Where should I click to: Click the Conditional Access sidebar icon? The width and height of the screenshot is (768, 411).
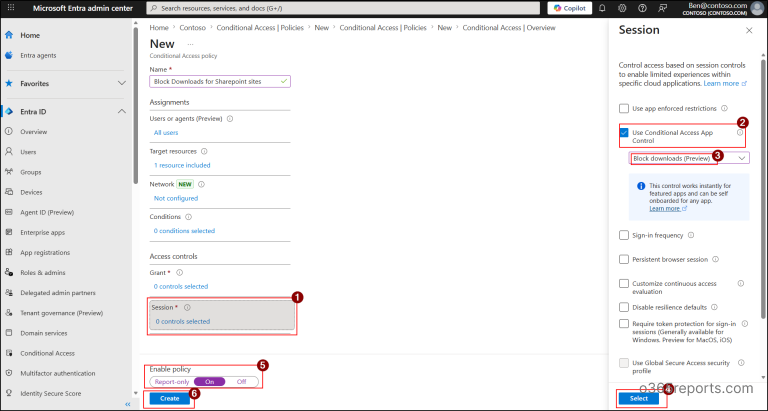pyautogui.click(x=9, y=353)
